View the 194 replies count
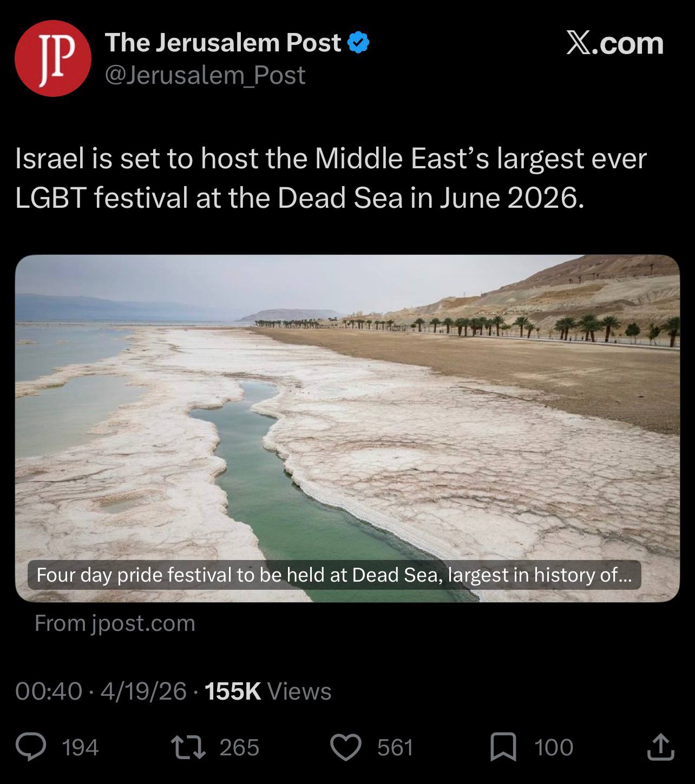Image resolution: width=695 pixels, height=784 pixels. point(80,747)
